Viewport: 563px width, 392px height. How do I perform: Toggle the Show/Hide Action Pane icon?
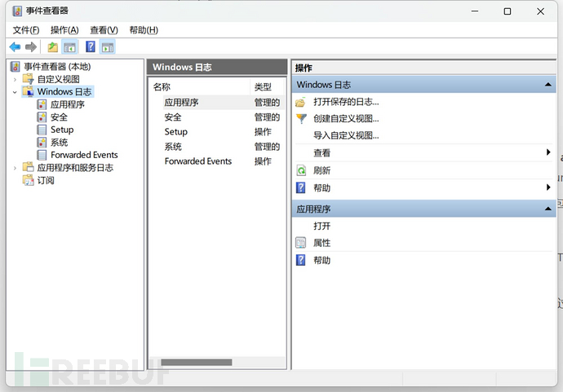(x=108, y=47)
